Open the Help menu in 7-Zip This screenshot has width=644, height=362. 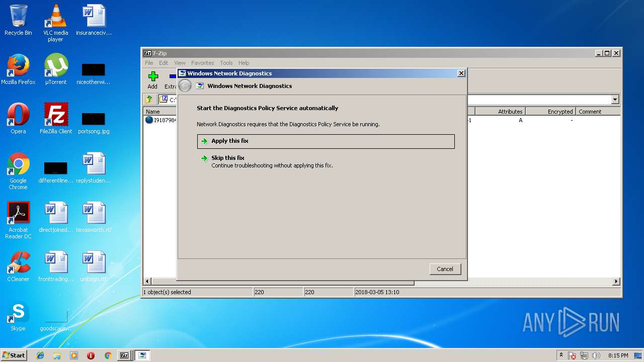coord(244,63)
